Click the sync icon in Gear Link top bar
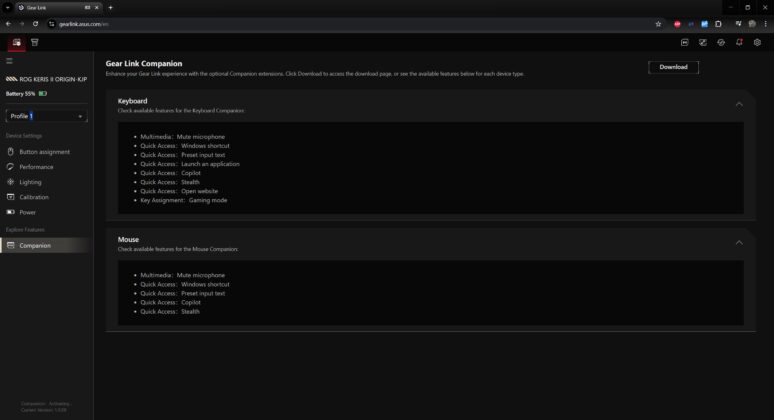The width and height of the screenshot is (774, 420). (721, 42)
